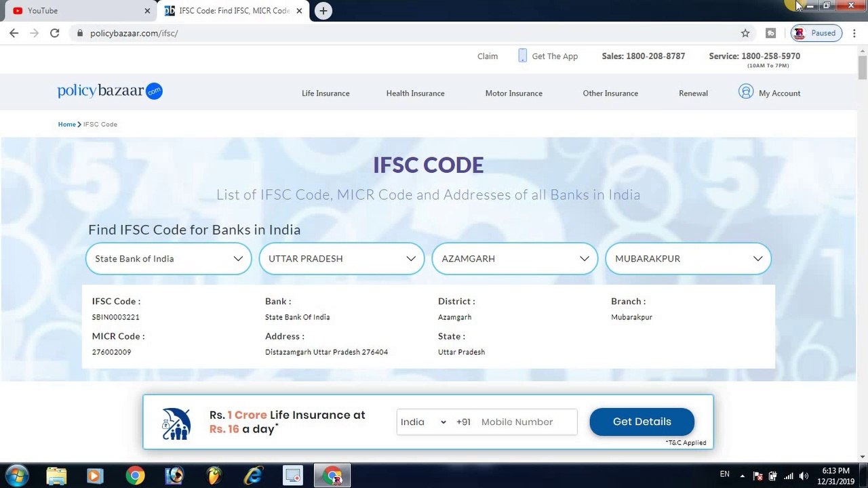Follow the Home breadcrumb link
The image size is (868, 488).
click(x=66, y=125)
